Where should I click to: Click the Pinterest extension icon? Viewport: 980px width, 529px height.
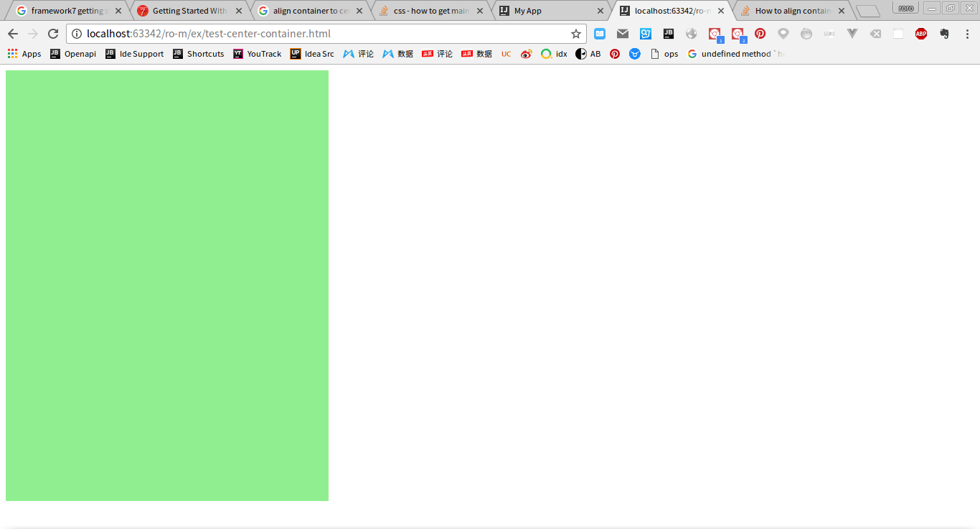click(760, 33)
